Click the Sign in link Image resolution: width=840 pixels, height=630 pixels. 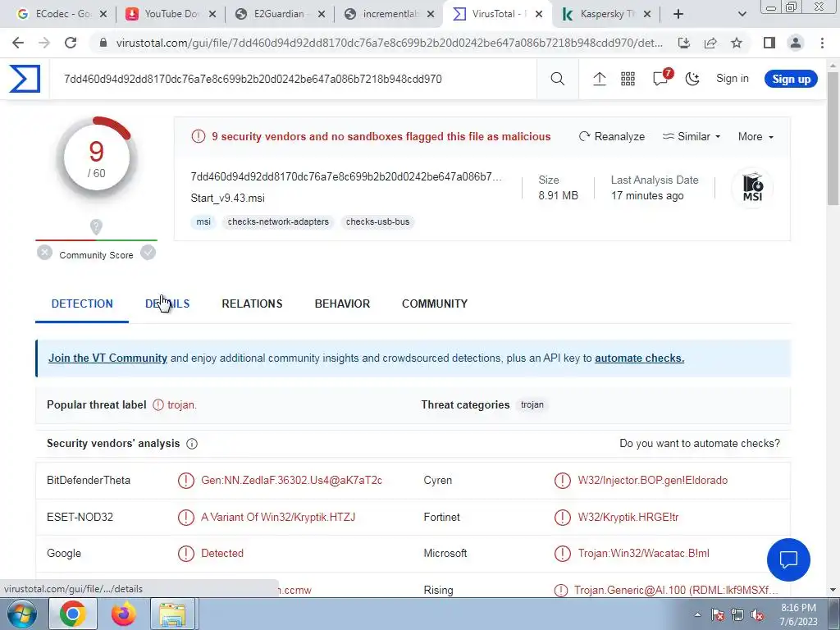(733, 79)
